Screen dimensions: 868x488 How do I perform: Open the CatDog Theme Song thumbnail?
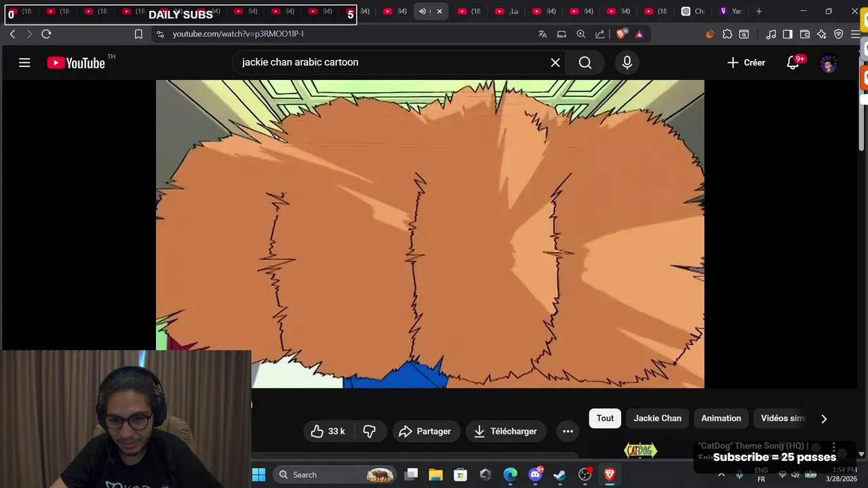pyautogui.click(x=640, y=451)
